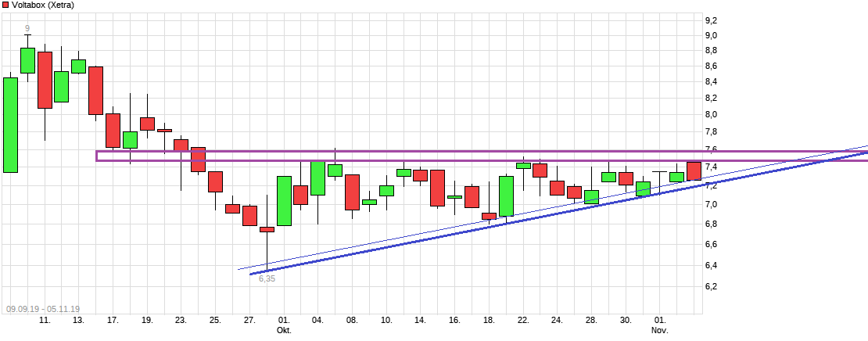The image size is (868, 341).
Task: Click the red Voltabox legend square
Action: pos(5,5)
